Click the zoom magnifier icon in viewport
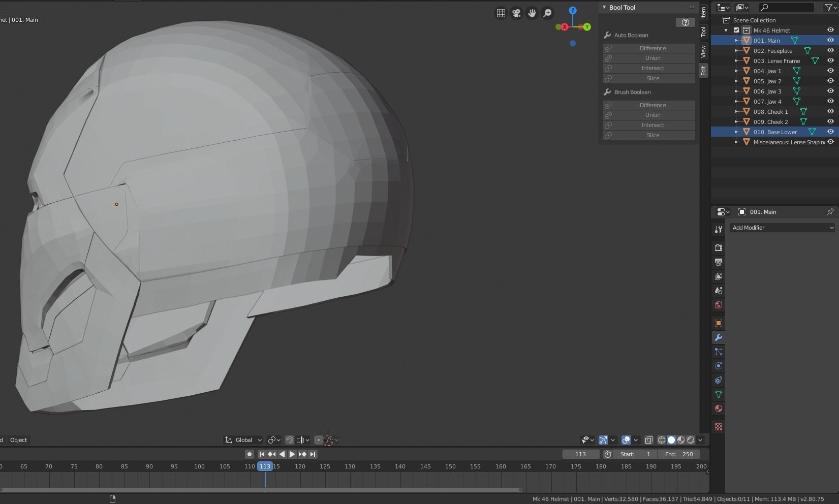 tap(547, 13)
